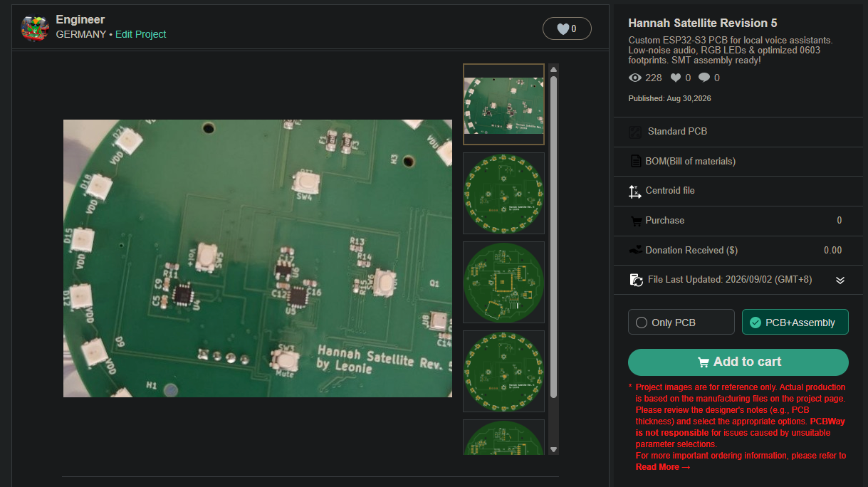Select the first photo thumbnail
This screenshot has height=487, width=868.
[x=503, y=105]
